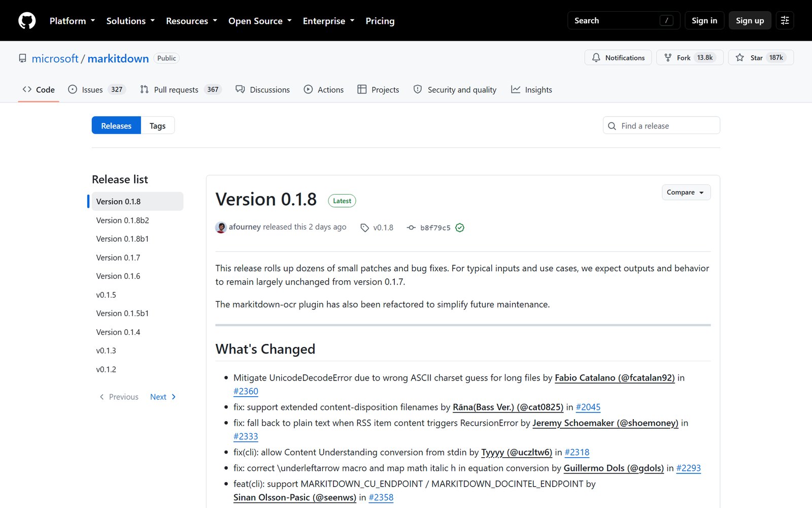The height and width of the screenshot is (508, 812).
Task: Select Version 0.1.8 in release list
Action: click(x=137, y=202)
